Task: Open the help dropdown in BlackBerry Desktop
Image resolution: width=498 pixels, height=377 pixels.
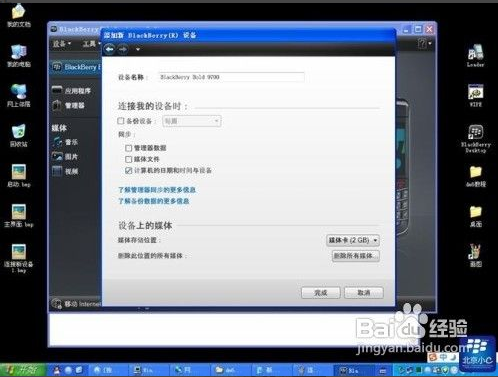Action: 424,43
